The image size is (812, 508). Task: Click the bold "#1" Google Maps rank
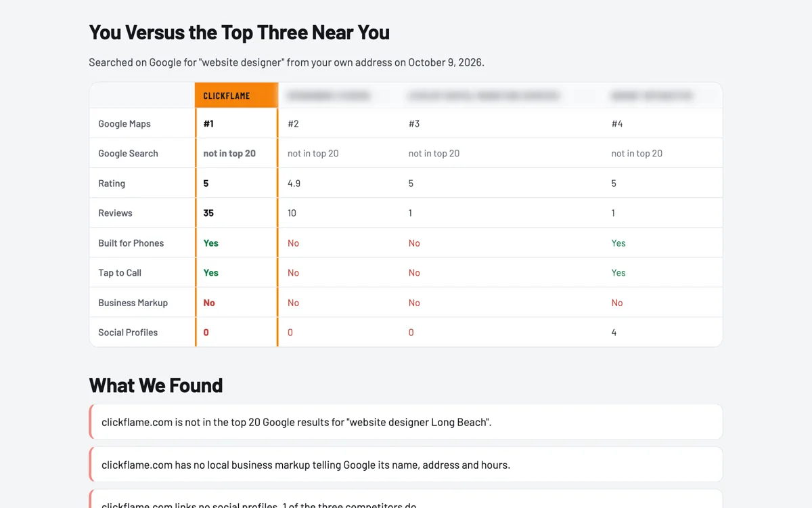208,124
